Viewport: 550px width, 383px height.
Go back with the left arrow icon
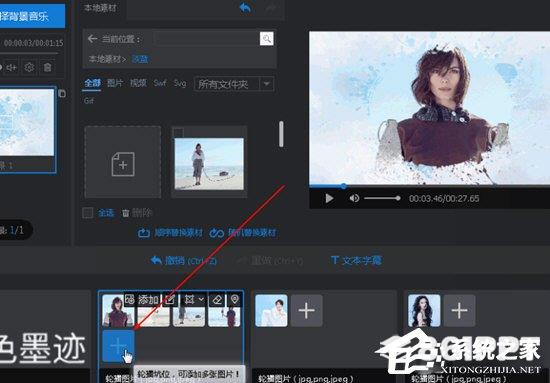93,39
